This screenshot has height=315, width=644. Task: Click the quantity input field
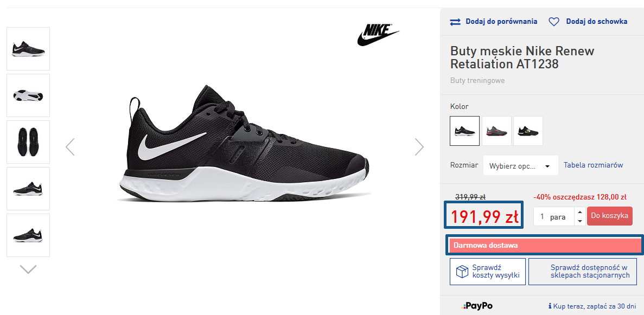point(552,217)
